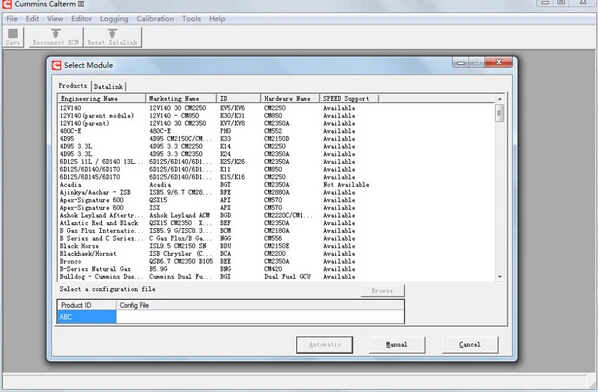Image resolution: width=598 pixels, height=392 pixels.
Task: Switch to the Products tab
Action: 73,86
